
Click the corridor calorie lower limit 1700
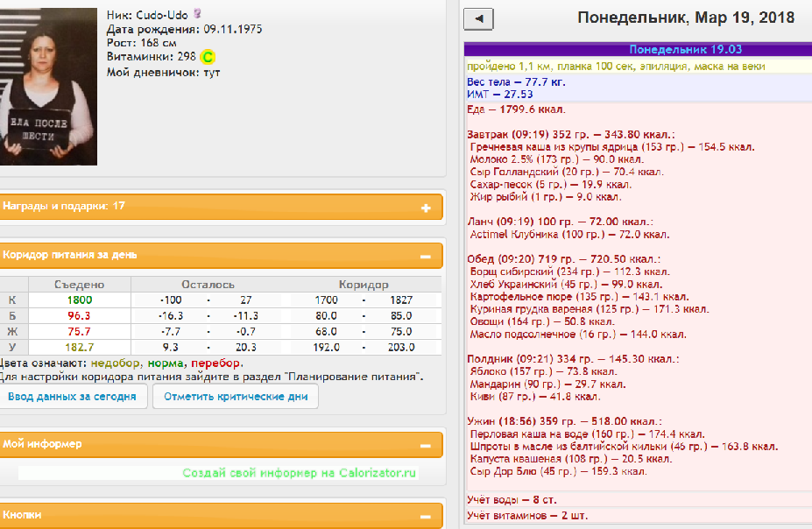click(326, 300)
